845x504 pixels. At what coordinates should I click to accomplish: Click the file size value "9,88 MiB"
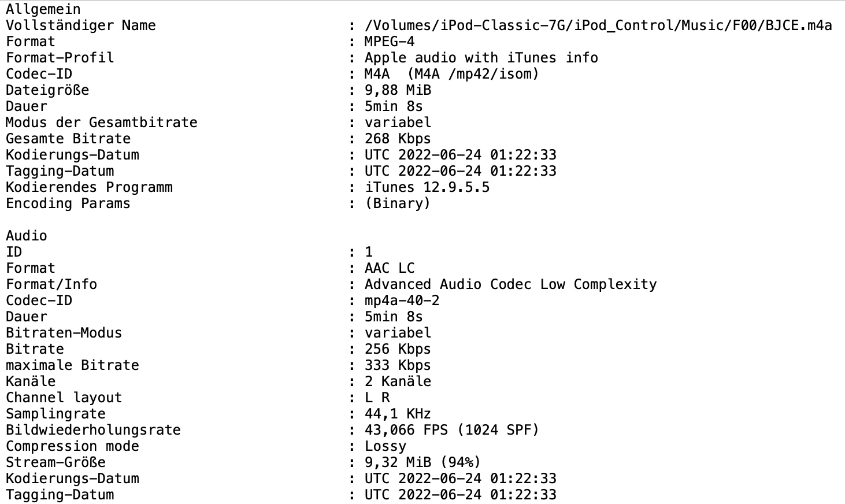pyautogui.click(x=398, y=90)
